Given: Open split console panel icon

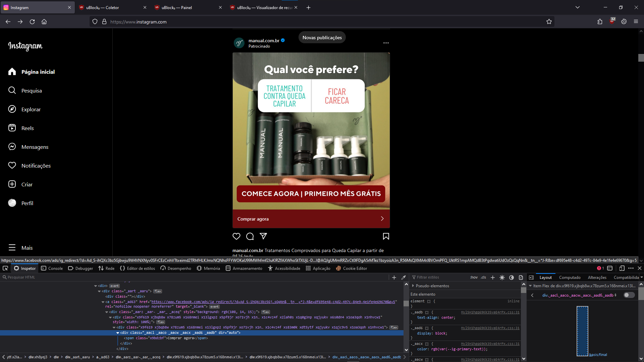Looking at the screenshot, I should click(610, 268).
